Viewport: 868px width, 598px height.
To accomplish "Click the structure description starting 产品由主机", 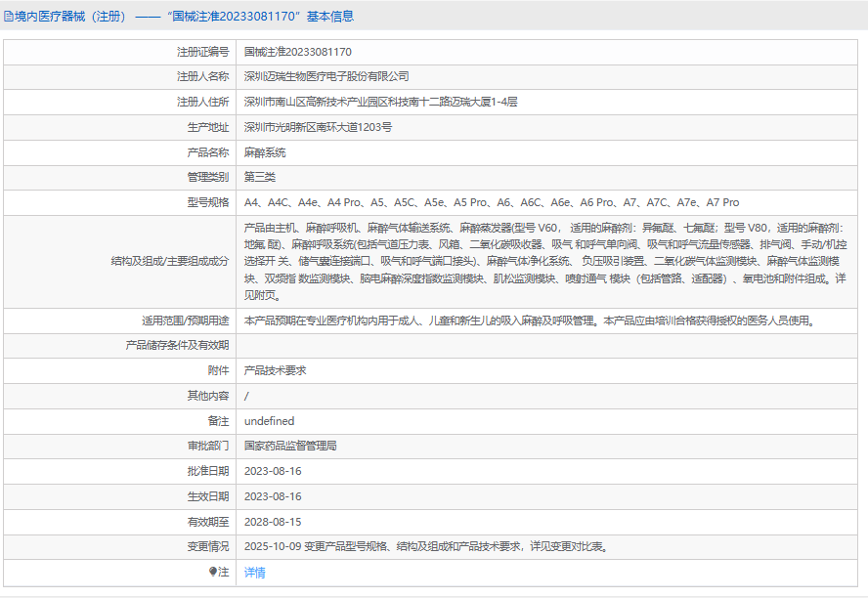I will [x=545, y=262].
